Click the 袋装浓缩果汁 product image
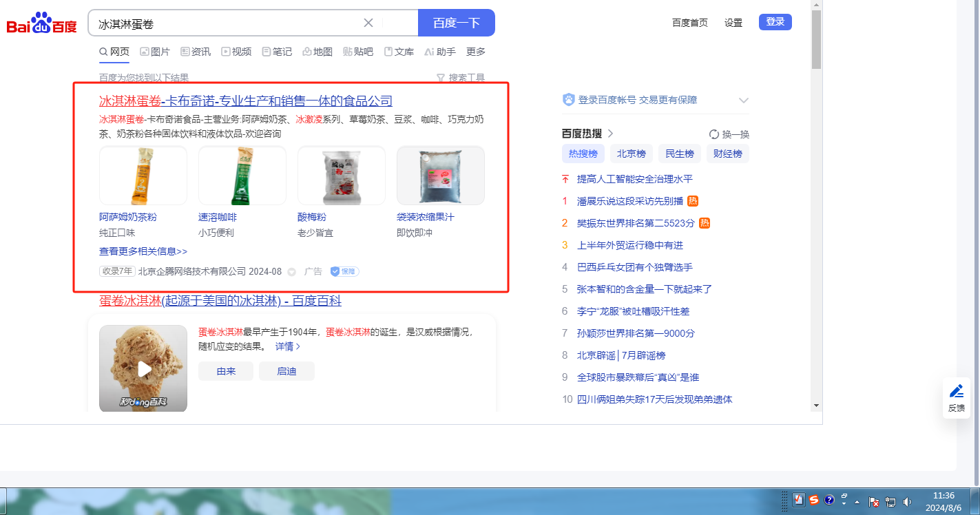 (x=441, y=176)
